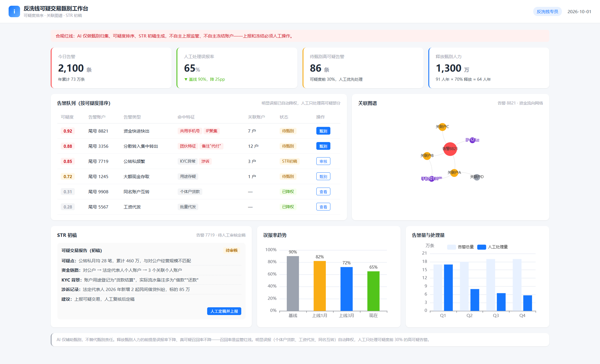
Task: Select the 关联户C graph node
Action: (x=442, y=127)
